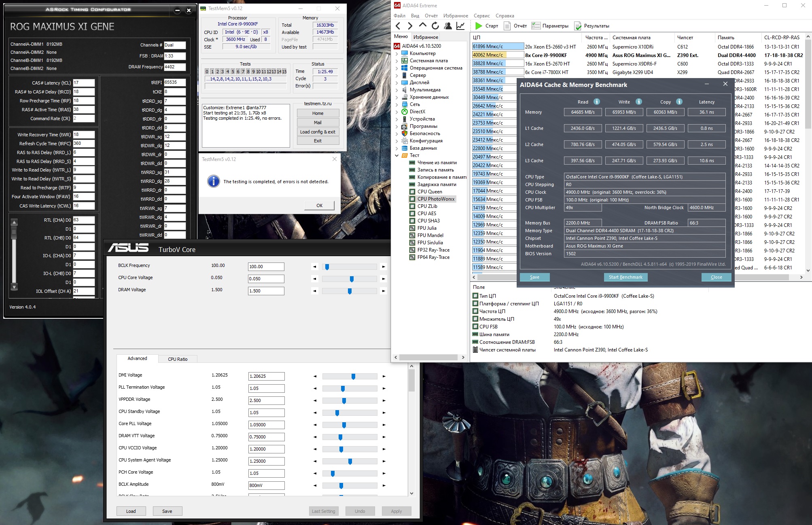Click the CPU Core Voltage input field
Viewport: 812px width, 525px height.
(266, 279)
